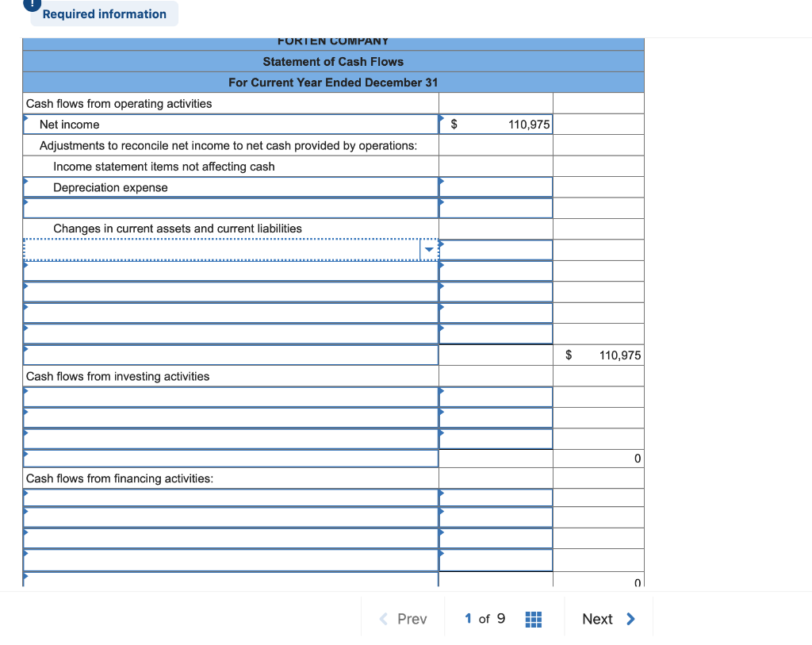Click 'Adjustments to reconcile net income' line

(228, 145)
